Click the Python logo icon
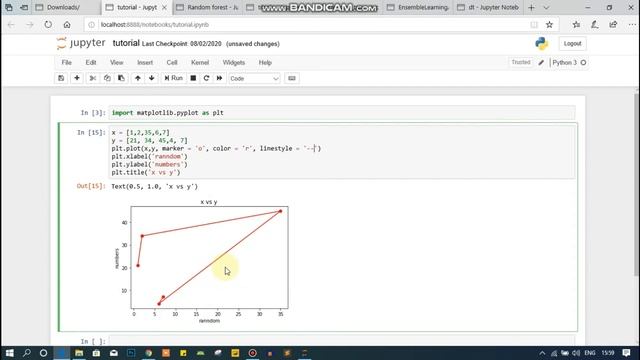Viewport: 640px width, 360px height. (542, 43)
